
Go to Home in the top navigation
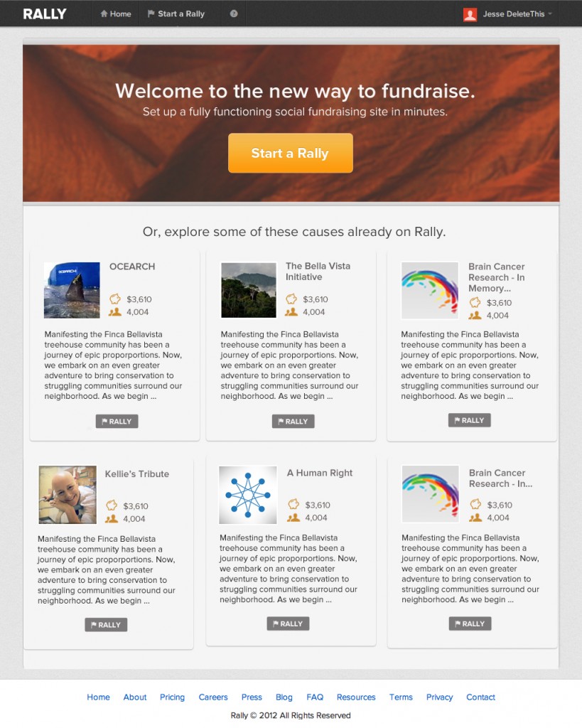point(116,14)
